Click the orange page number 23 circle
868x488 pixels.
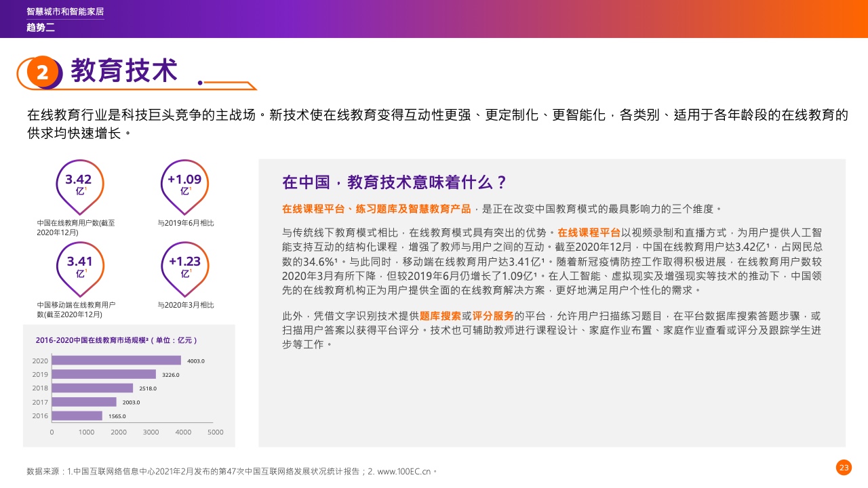(x=844, y=467)
